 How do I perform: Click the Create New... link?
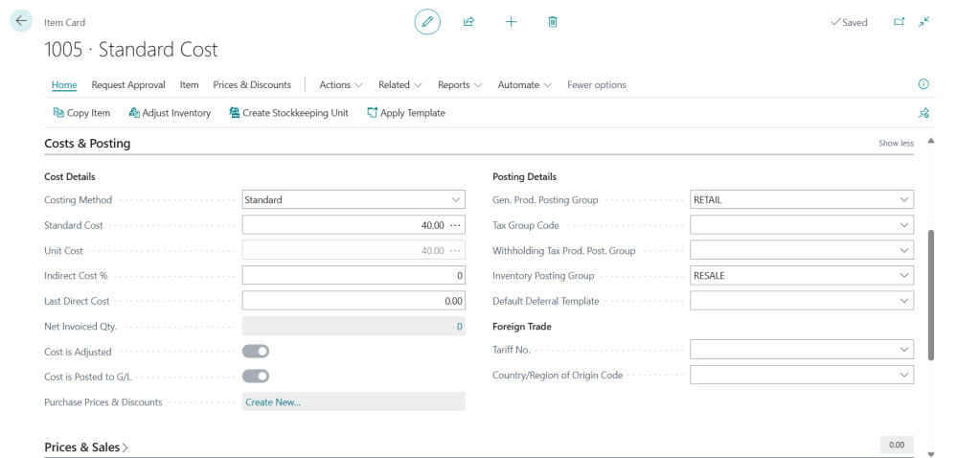point(273,401)
